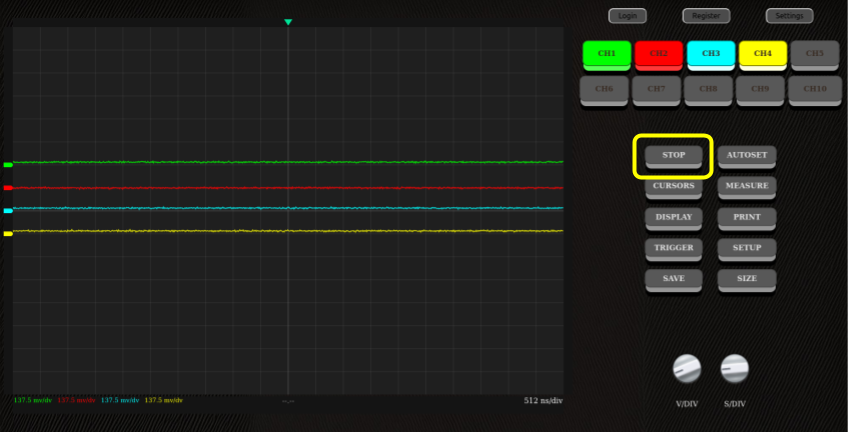Open the SETUP menu
The image size is (848, 433).
(747, 249)
